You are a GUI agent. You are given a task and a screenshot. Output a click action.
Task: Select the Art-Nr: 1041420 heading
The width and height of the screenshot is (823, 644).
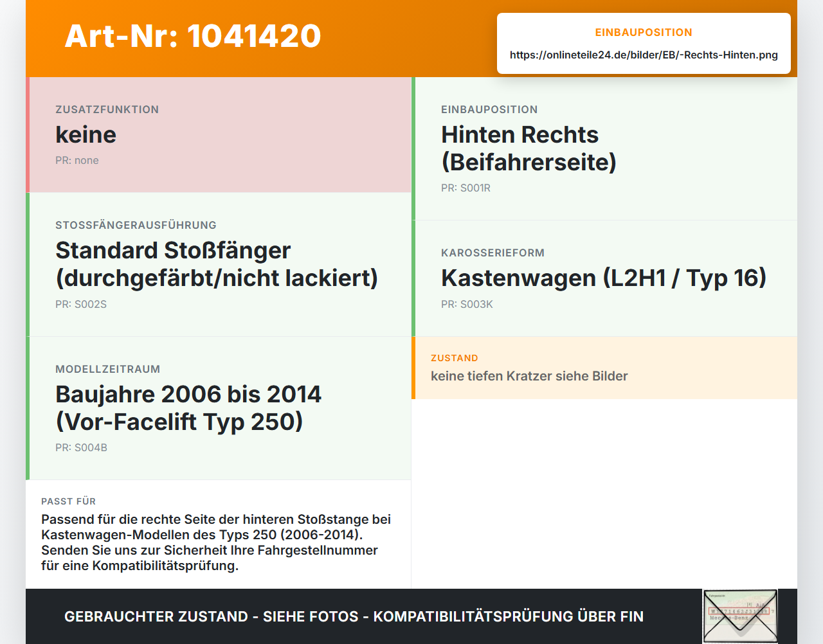pos(193,36)
